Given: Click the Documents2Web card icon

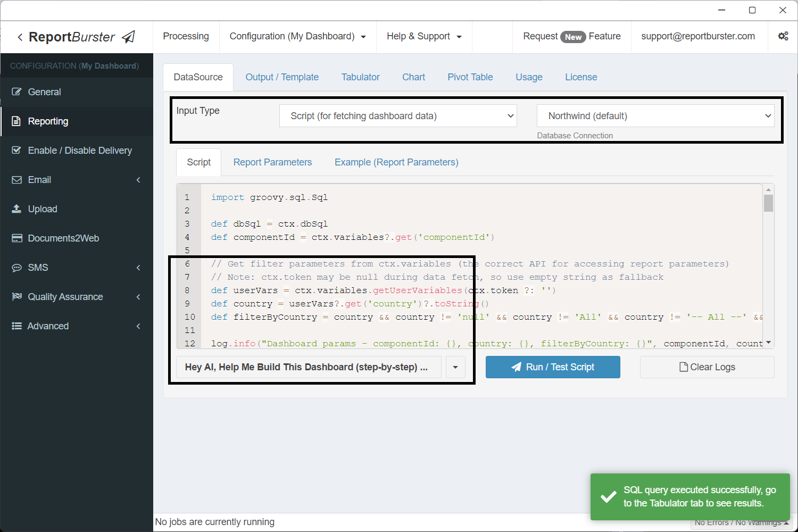Looking at the screenshot, I should coord(17,238).
